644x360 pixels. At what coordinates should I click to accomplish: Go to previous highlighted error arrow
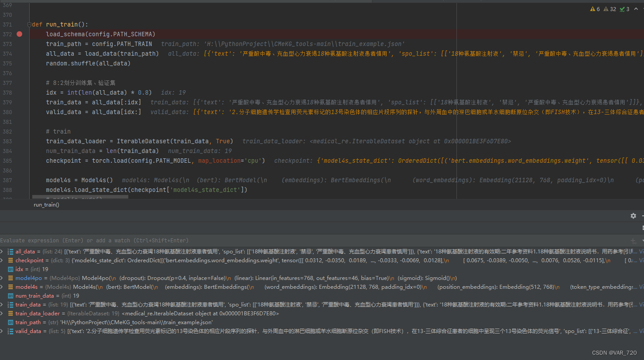(637, 9)
